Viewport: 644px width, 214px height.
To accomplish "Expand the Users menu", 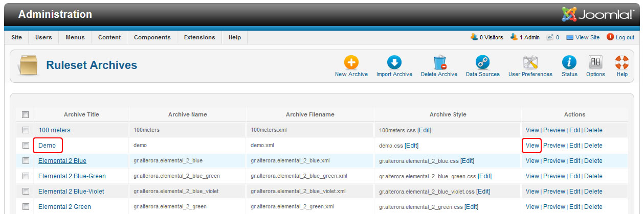I will [43, 37].
